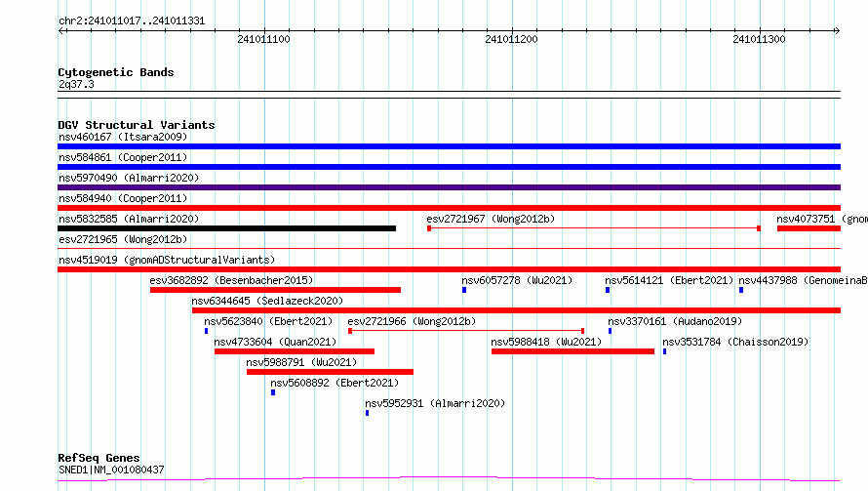Click the RefSeq Genes track title
Viewport: 868px width, 491px height.
(99, 458)
